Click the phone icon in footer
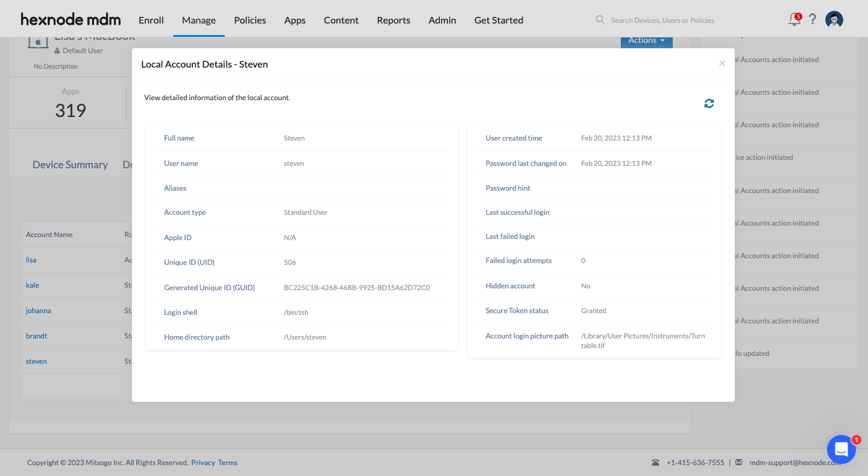Viewport: 868px width, 476px height. (655, 463)
